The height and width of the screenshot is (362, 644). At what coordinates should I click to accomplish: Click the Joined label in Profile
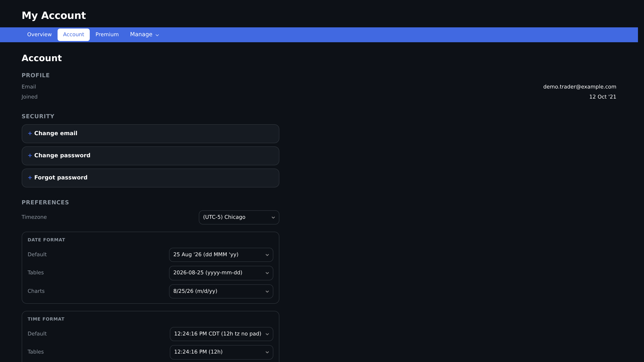point(30,97)
